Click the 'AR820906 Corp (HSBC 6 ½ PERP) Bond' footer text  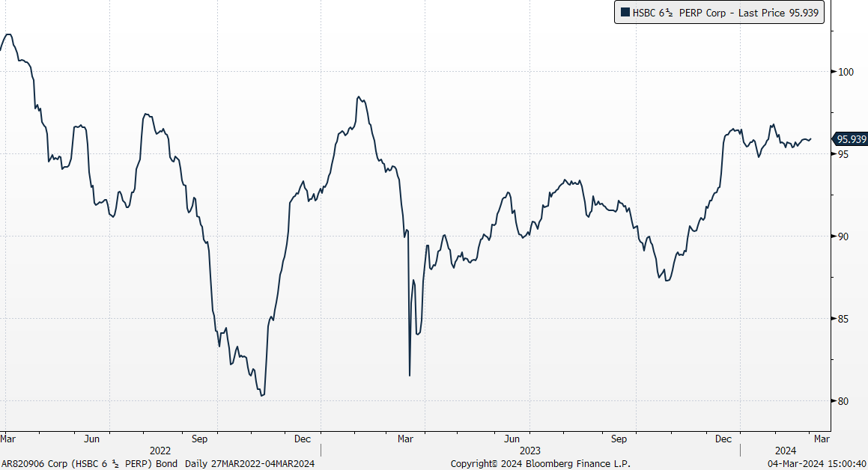coord(90,464)
